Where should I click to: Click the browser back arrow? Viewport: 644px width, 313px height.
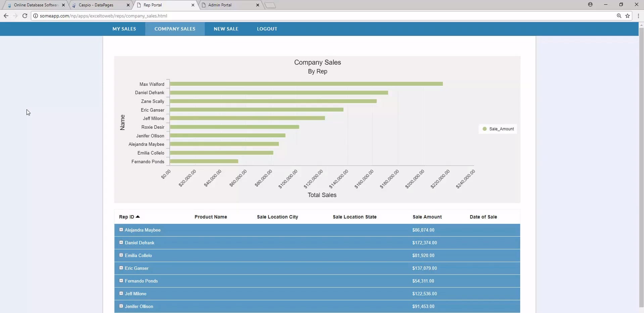point(6,16)
